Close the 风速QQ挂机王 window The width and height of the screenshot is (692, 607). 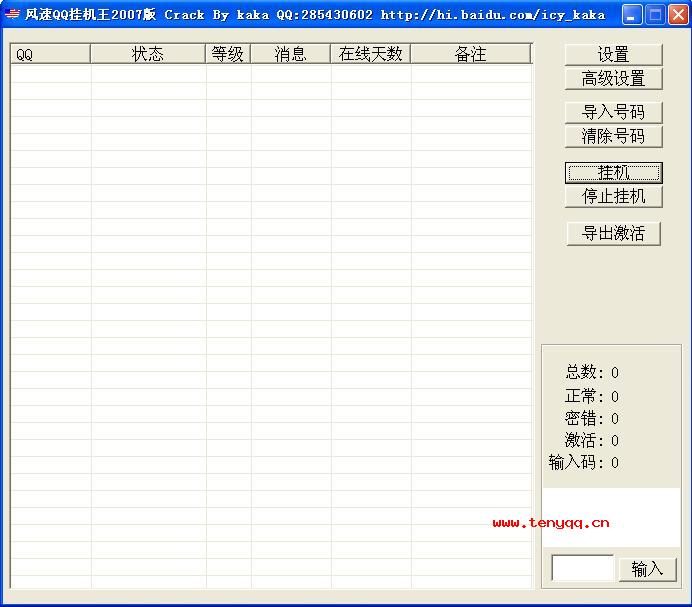[677, 15]
